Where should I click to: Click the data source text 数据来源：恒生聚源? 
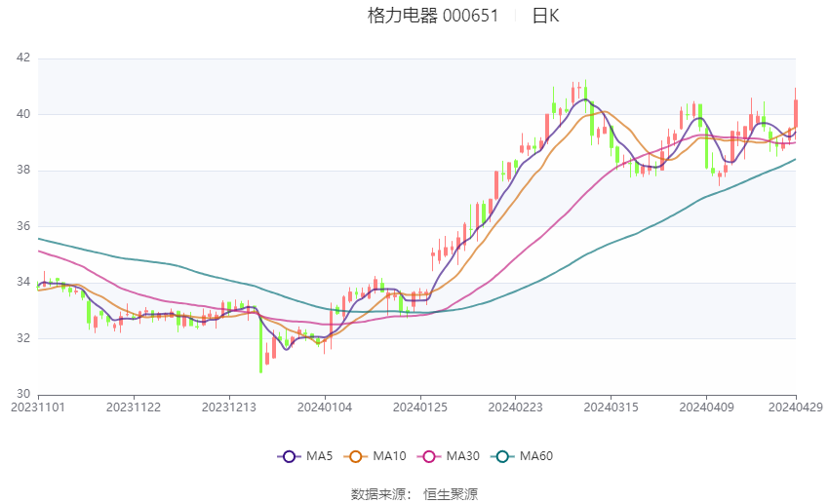click(414, 494)
